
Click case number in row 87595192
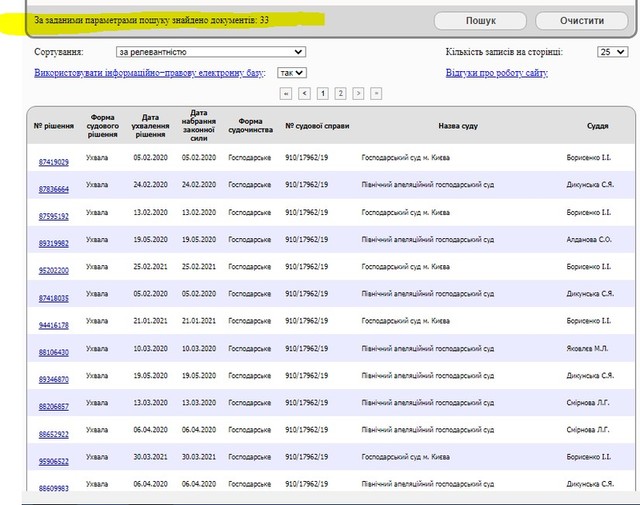point(307,212)
